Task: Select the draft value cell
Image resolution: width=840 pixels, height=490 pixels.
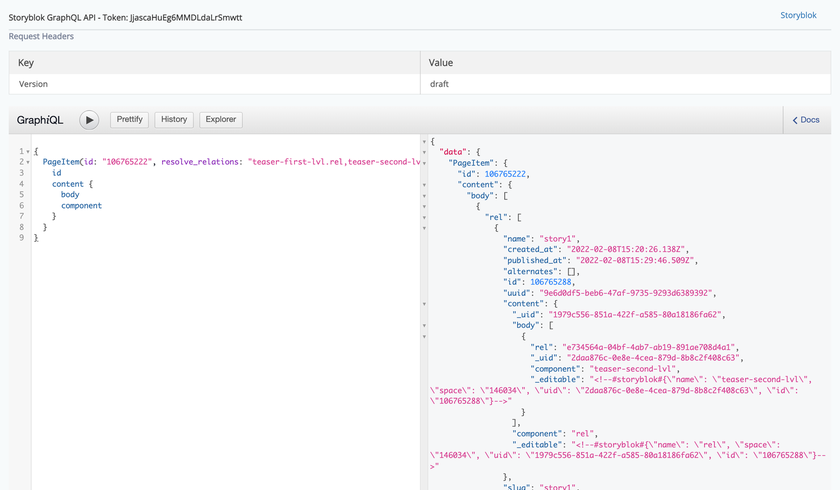Action: pos(439,85)
